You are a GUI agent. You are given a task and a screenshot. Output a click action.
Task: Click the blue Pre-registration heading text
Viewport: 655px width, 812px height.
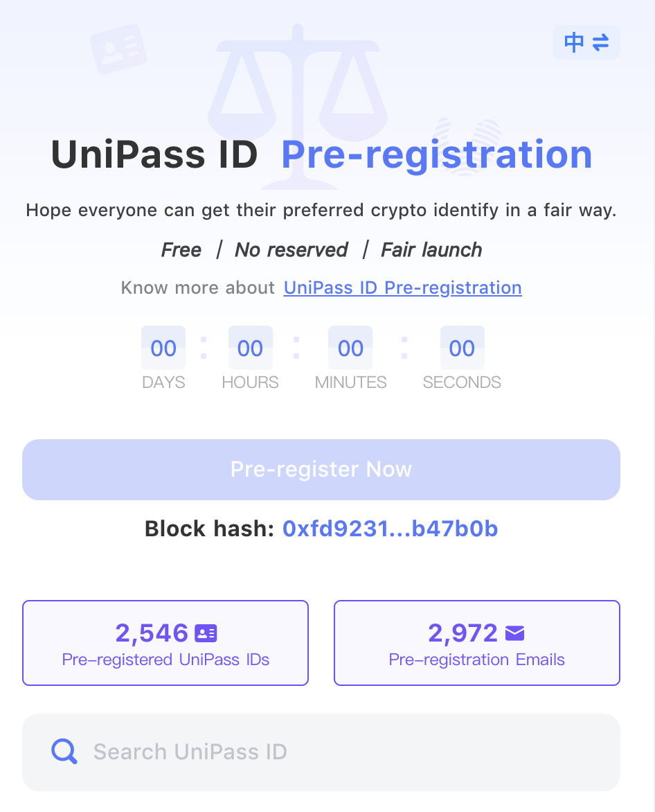(x=437, y=155)
